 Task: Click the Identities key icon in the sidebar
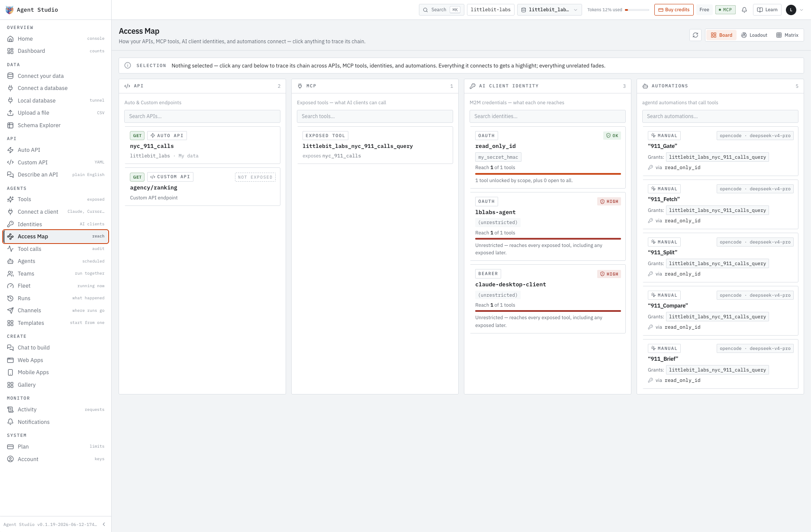pyautogui.click(x=10, y=224)
